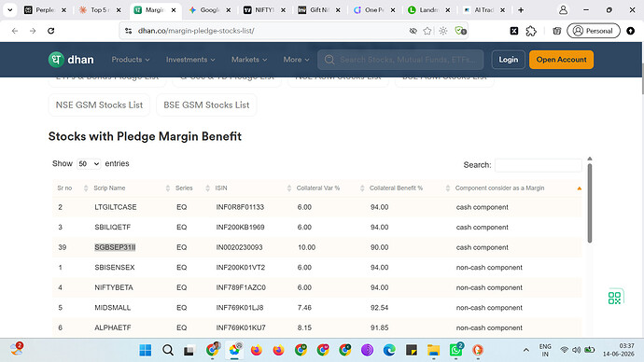
Task: Click the table Search input field
Action: [538, 165]
